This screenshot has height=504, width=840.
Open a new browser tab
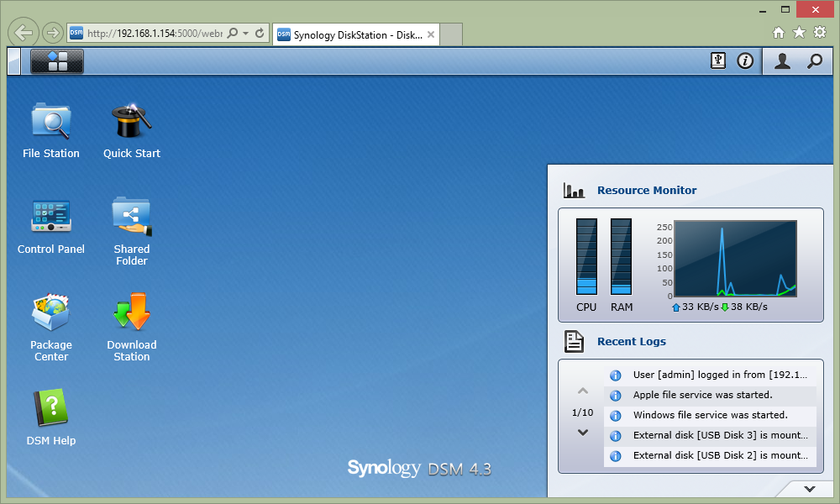[451, 34]
